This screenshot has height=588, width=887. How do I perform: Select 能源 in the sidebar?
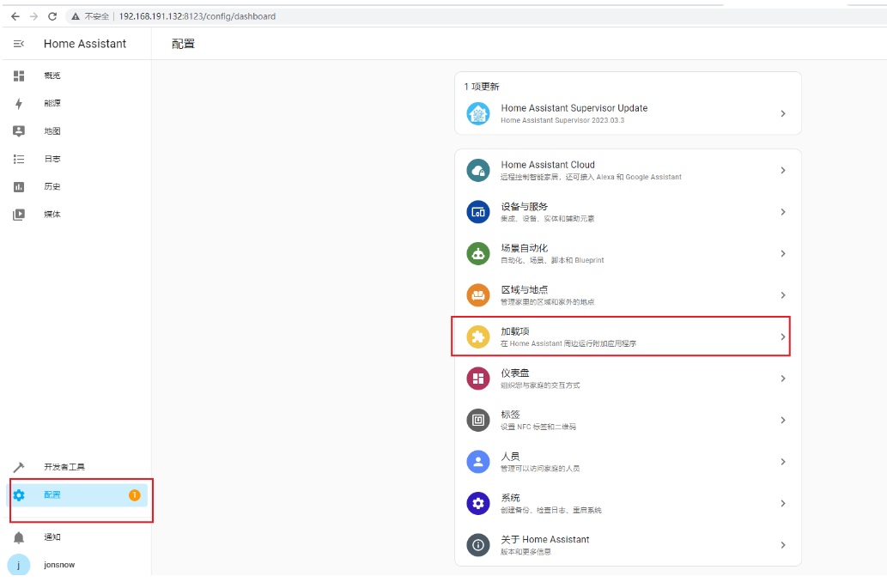tap(52, 103)
